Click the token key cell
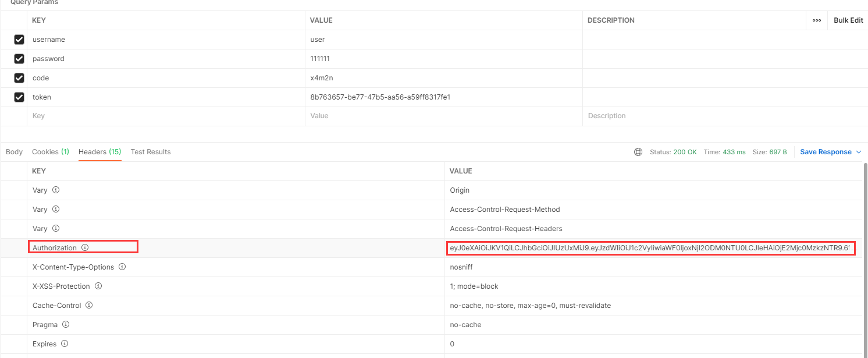Image resolution: width=868 pixels, height=358 pixels. tap(166, 97)
